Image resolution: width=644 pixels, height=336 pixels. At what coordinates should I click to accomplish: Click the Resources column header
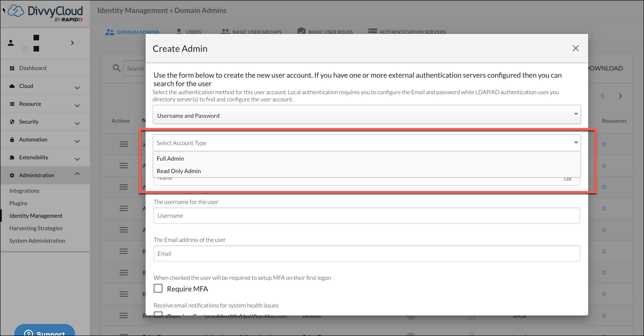pyautogui.click(x=614, y=121)
